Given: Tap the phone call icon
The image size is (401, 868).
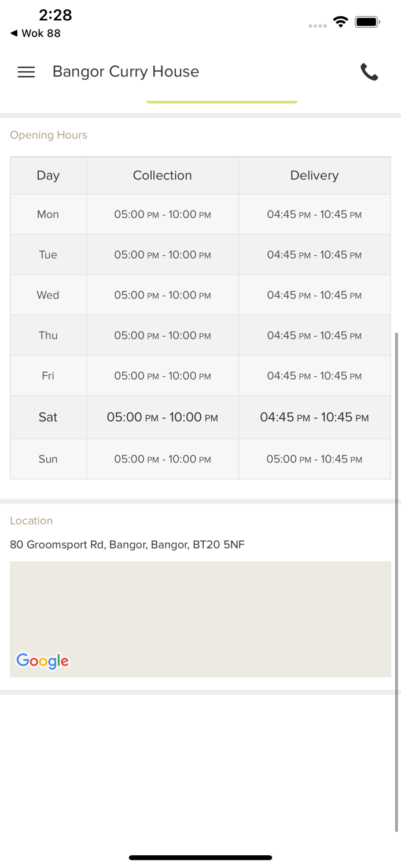Looking at the screenshot, I should [369, 72].
